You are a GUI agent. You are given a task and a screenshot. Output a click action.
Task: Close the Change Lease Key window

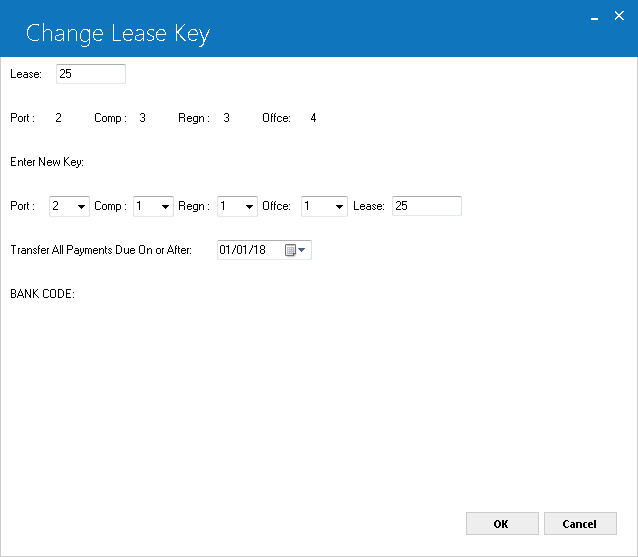pos(619,16)
